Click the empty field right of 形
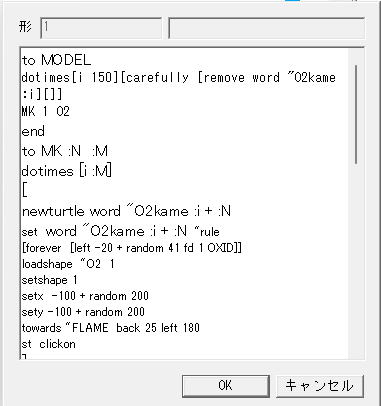This screenshot has height=406, width=381. (266, 28)
